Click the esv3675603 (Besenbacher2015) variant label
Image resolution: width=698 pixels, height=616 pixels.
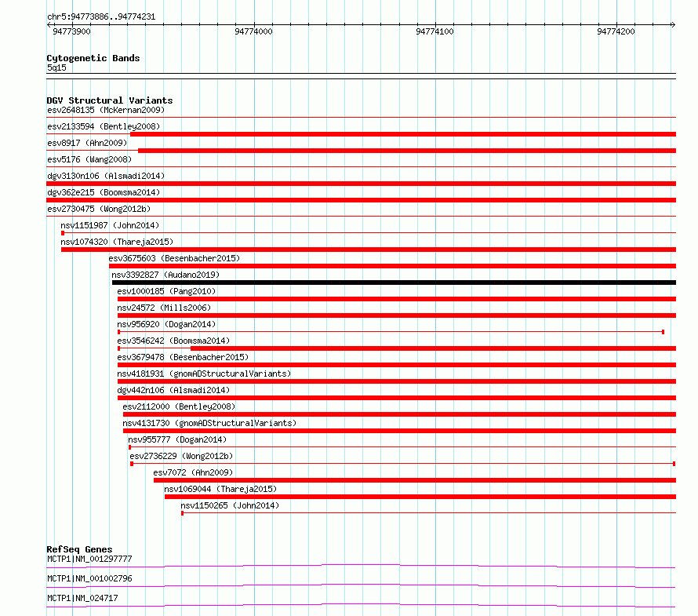(174, 258)
